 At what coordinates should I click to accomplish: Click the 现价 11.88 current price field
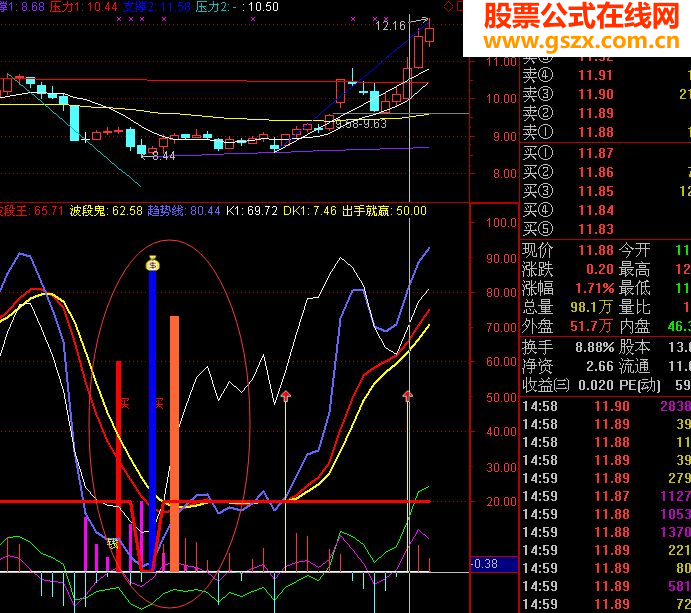(568, 250)
